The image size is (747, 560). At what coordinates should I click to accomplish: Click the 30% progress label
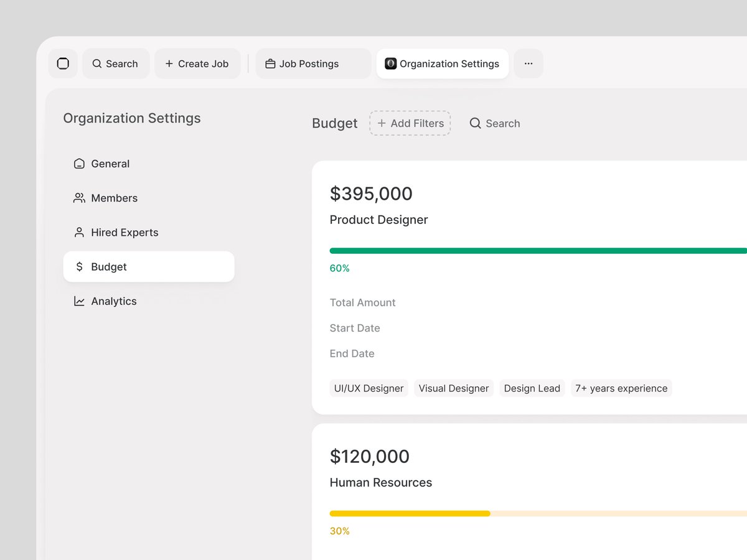tap(340, 531)
